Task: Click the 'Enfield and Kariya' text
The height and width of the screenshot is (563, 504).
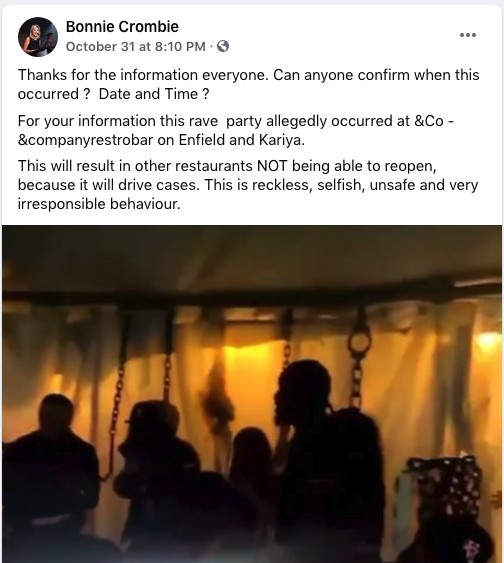Action: pos(242,140)
